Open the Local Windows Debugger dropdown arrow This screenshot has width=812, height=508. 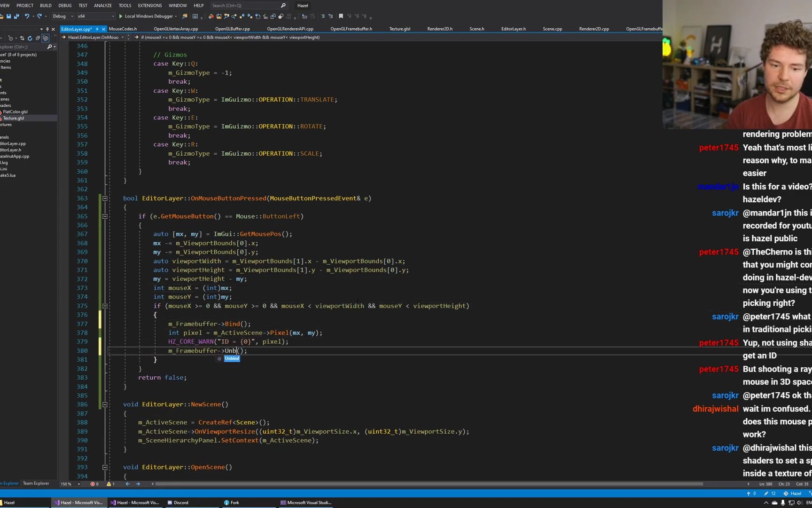coord(176,16)
